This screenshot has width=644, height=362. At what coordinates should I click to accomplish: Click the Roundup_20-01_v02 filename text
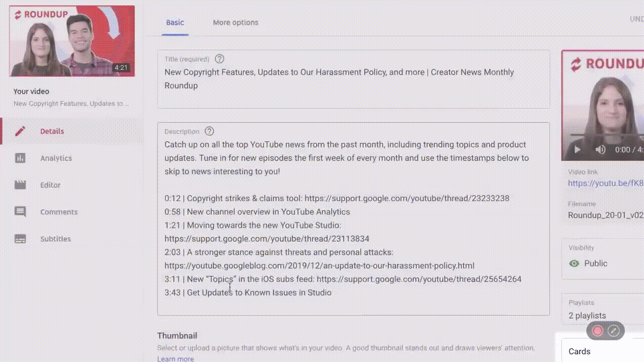(606, 215)
